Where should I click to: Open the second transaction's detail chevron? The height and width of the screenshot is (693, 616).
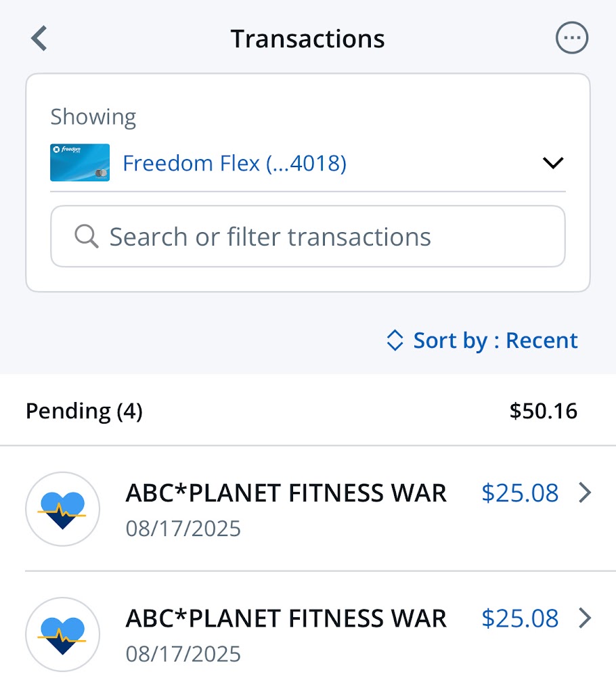pos(586,619)
